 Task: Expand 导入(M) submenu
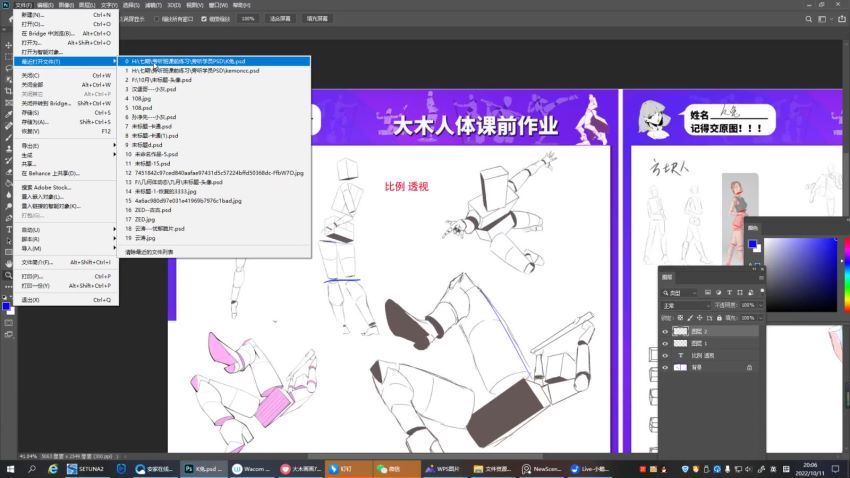click(x=66, y=248)
